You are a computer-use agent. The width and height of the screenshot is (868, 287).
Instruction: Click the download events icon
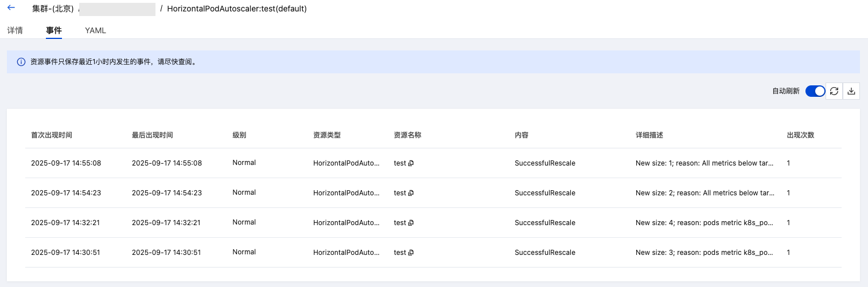851,91
